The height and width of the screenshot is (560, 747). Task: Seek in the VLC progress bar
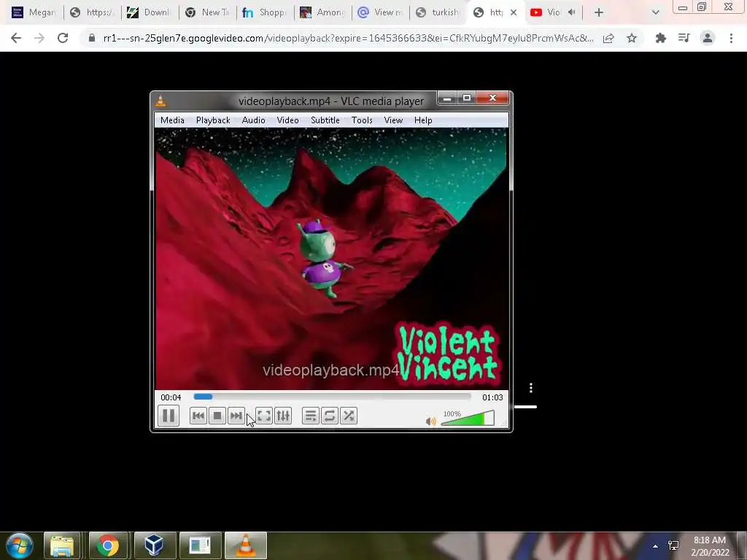[x=332, y=397]
